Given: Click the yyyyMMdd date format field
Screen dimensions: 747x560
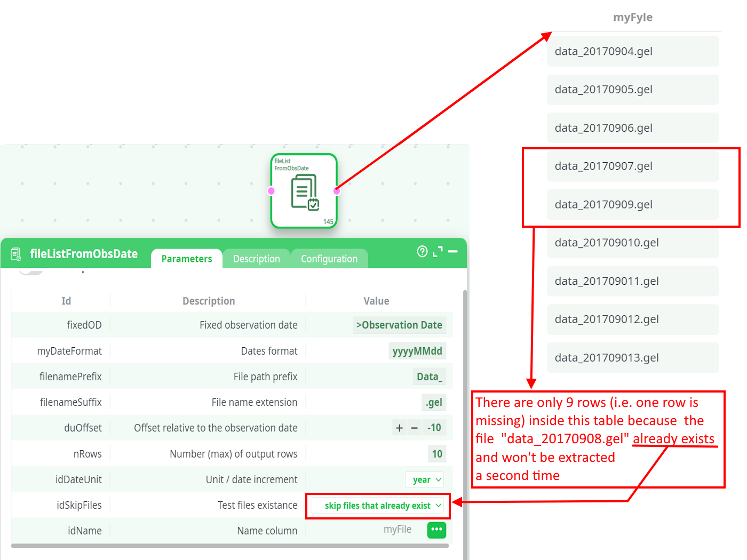Looking at the screenshot, I should [x=417, y=351].
